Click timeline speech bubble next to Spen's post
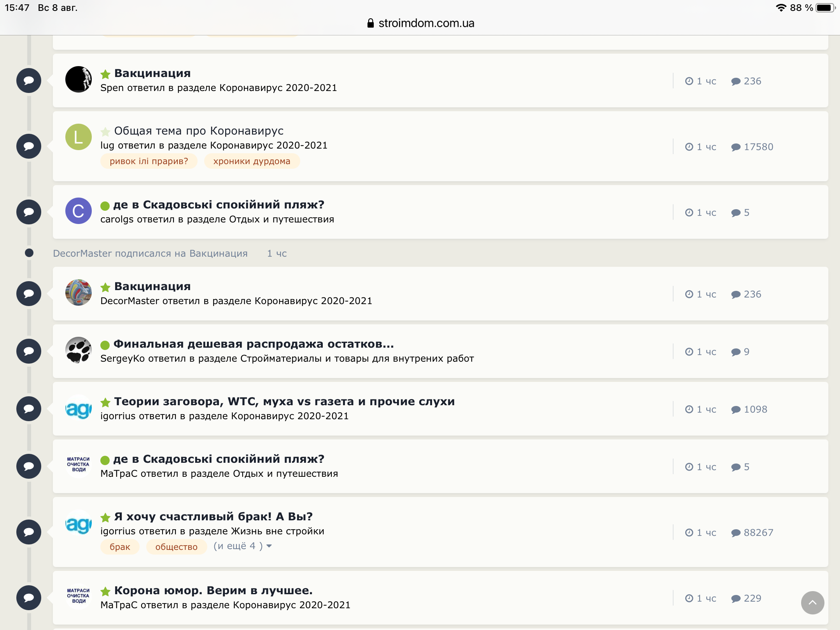The image size is (840, 630). (29, 80)
